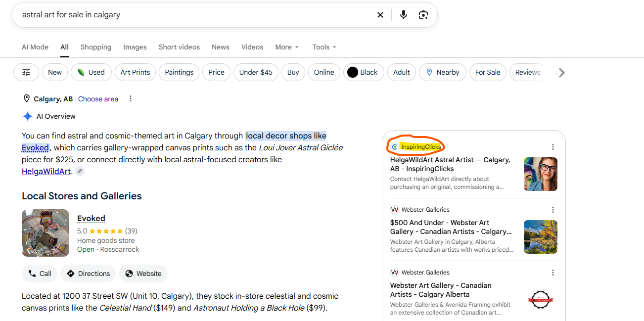The height and width of the screenshot is (321, 644).
Task: Click the location pin beside Calgary, AB
Action: pos(27,98)
